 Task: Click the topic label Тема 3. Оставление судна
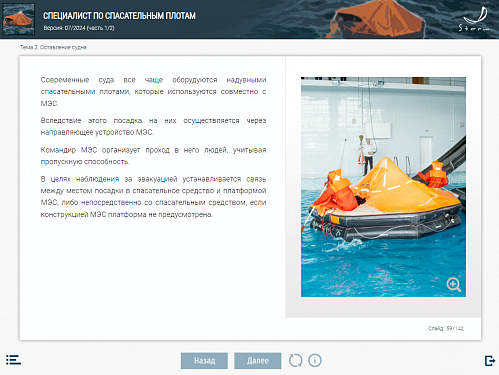(53, 47)
